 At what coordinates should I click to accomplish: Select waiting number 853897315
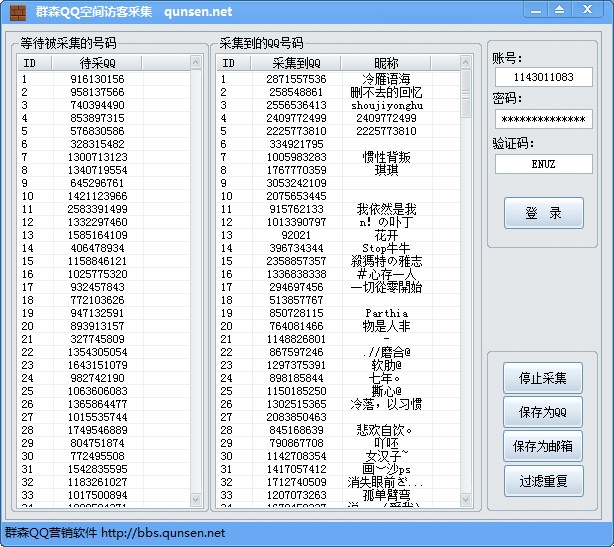click(97, 118)
